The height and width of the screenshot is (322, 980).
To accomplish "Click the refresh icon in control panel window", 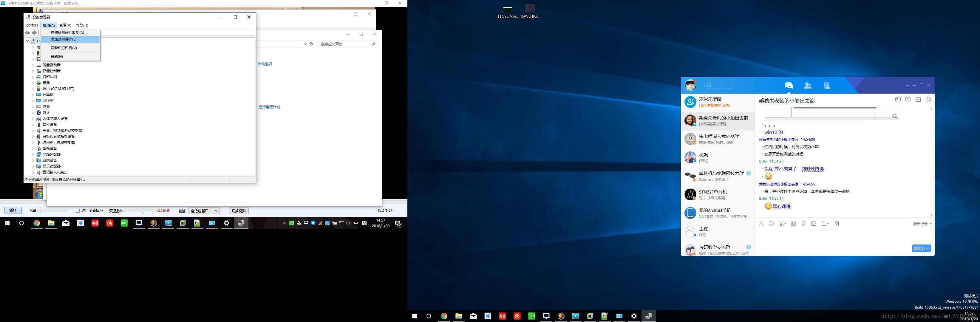I will point(311,44).
